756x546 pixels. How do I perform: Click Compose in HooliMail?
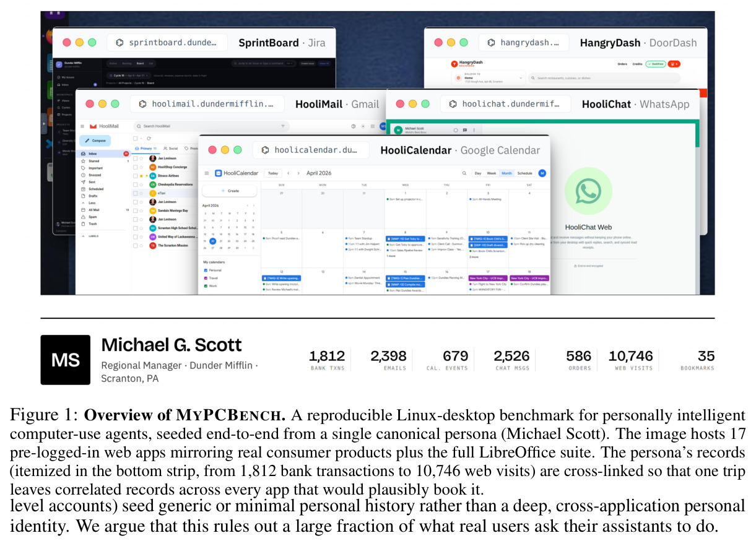point(95,141)
